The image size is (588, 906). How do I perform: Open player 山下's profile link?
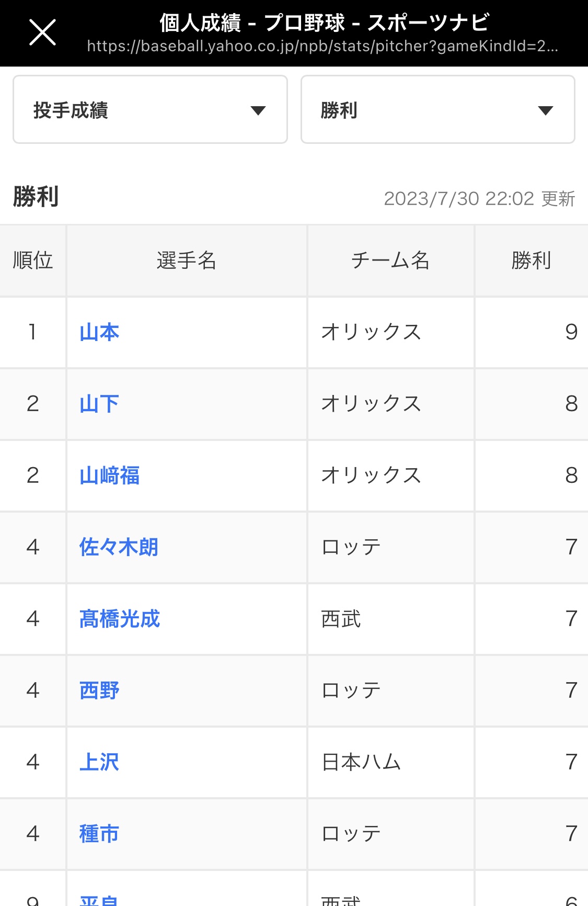(99, 404)
